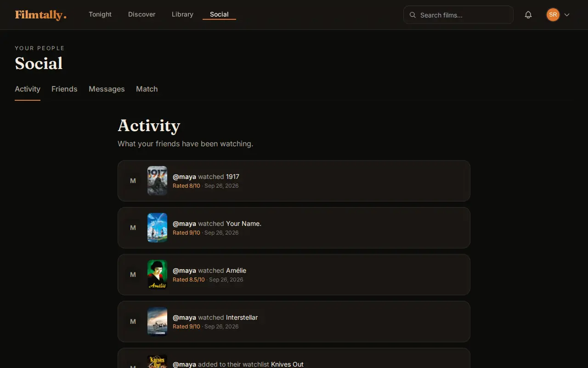
Task: Click the Amélie poster thumbnail
Action: pos(157,275)
